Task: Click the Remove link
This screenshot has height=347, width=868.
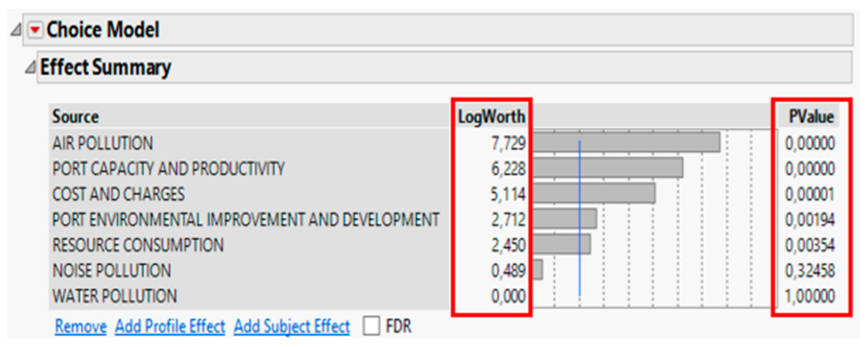Action: 81,326
